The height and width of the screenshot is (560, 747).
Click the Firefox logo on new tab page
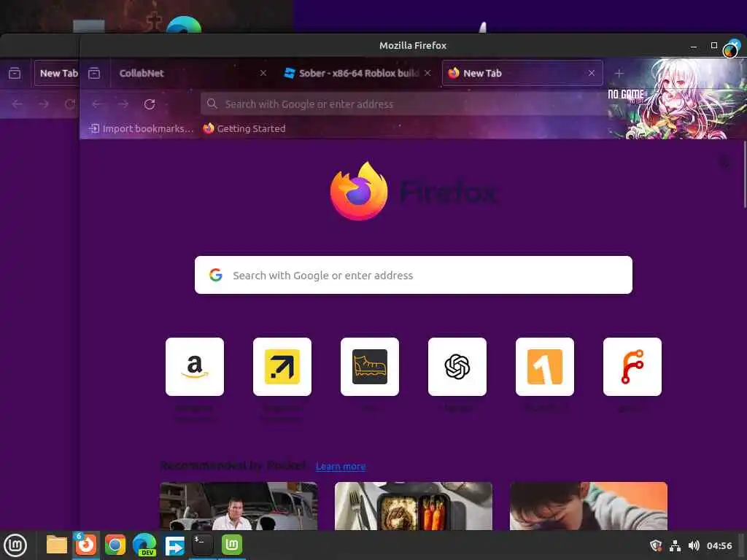click(x=358, y=192)
